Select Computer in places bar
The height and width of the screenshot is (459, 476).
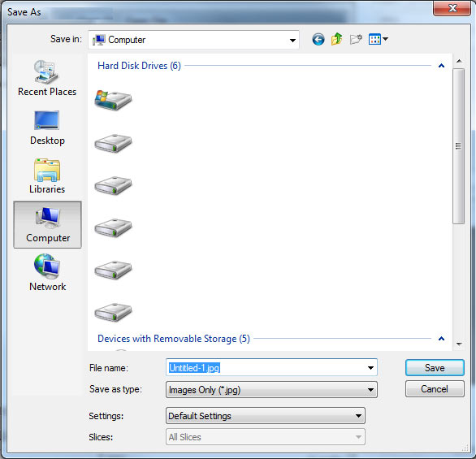[x=47, y=225]
